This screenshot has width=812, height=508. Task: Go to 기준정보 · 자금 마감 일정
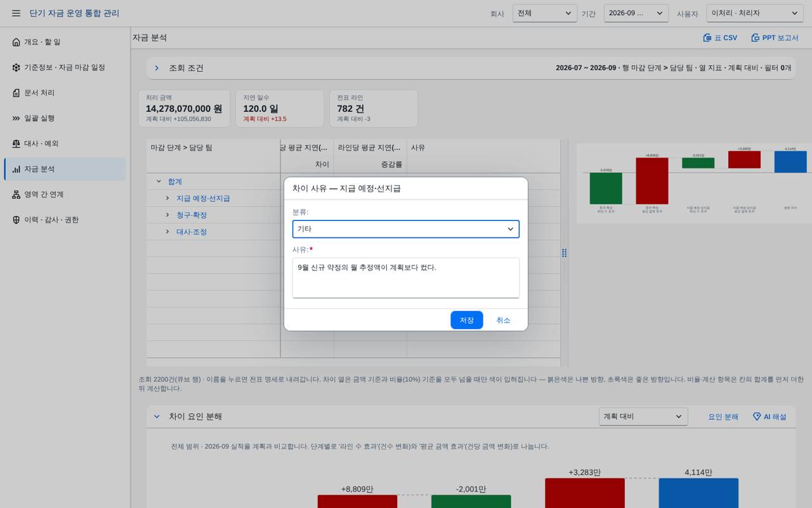tap(65, 67)
